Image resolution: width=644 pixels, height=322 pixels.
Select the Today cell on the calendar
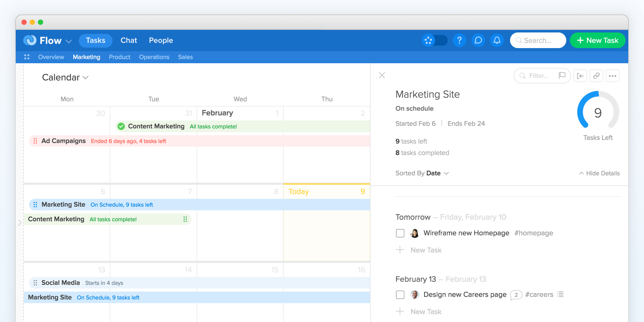click(327, 223)
